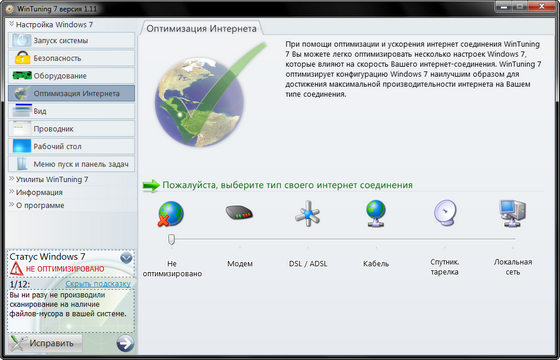Open Оптимизация Интернета menu item
560x360 pixels.
click(71, 93)
